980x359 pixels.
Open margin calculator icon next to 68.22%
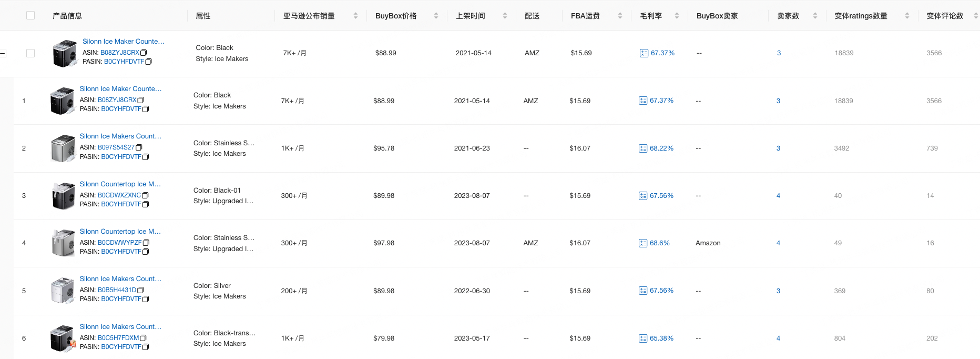pyautogui.click(x=643, y=148)
